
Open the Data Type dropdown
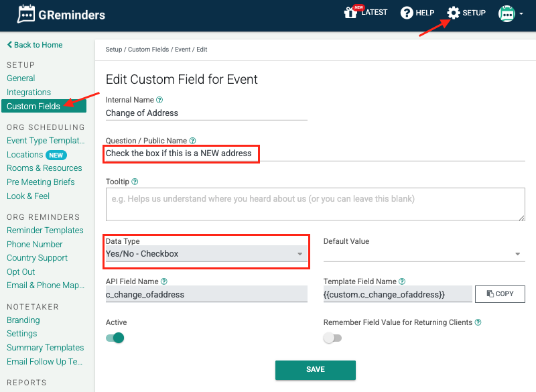click(205, 254)
